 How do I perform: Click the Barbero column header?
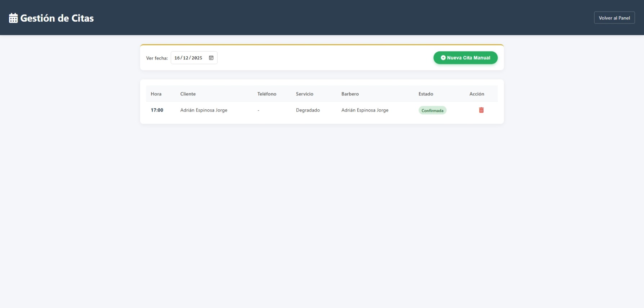click(x=350, y=94)
